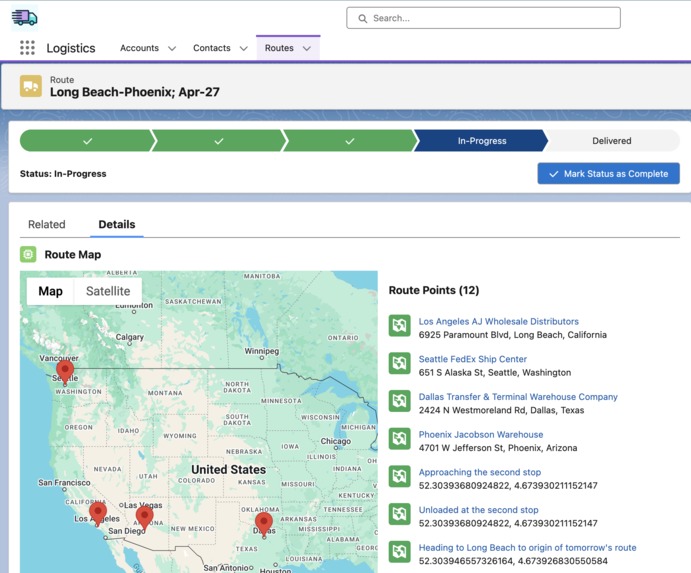Expand the Contacts dropdown chevron

pyautogui.click(x=244, y=48)
